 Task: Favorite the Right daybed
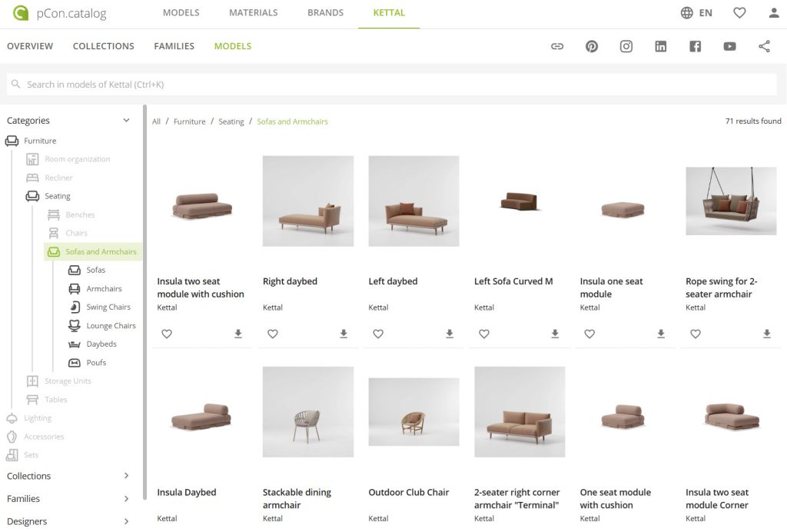(x=273, y=334)
